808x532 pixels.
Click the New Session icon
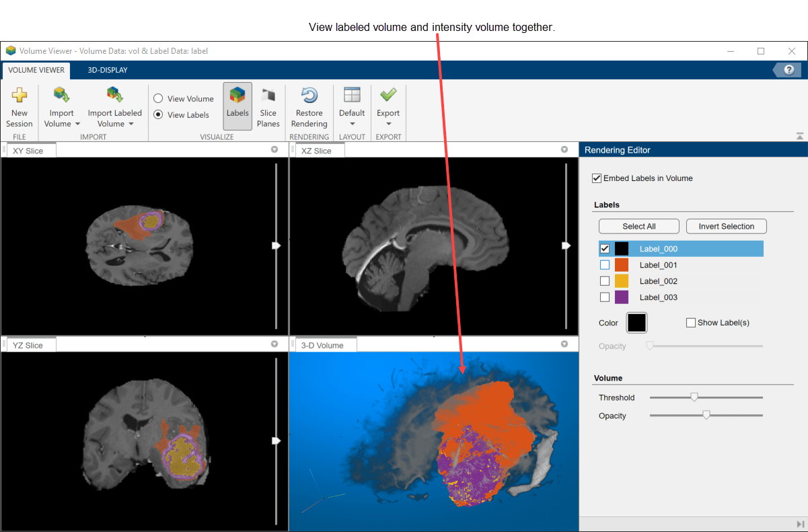pos(20,96)
